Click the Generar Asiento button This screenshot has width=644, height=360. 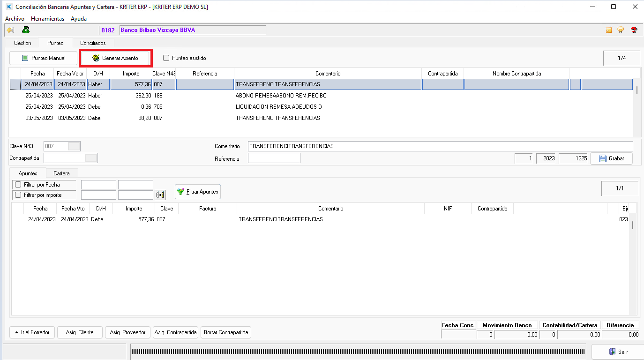(x=115, y=58)
